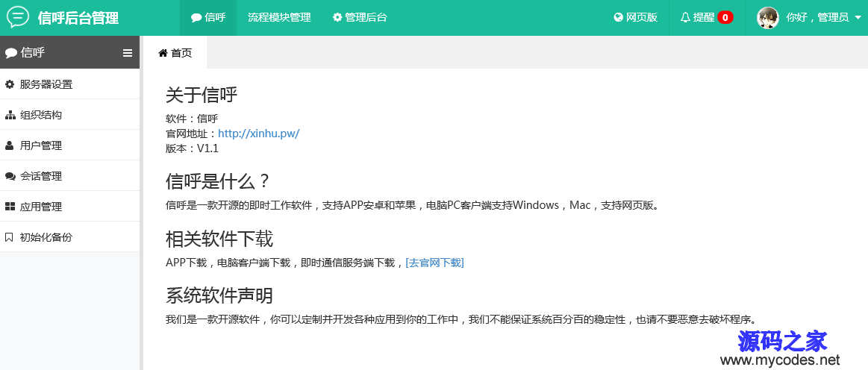Open the red 0 reminder badge
Viewport: 868px width, 370px height.
point(725,18)
